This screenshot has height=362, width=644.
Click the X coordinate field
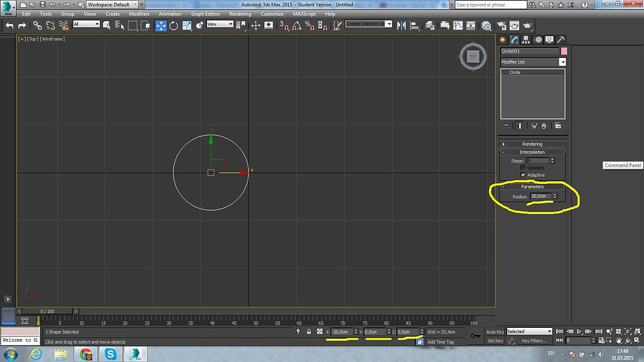(x=342, y=332)
